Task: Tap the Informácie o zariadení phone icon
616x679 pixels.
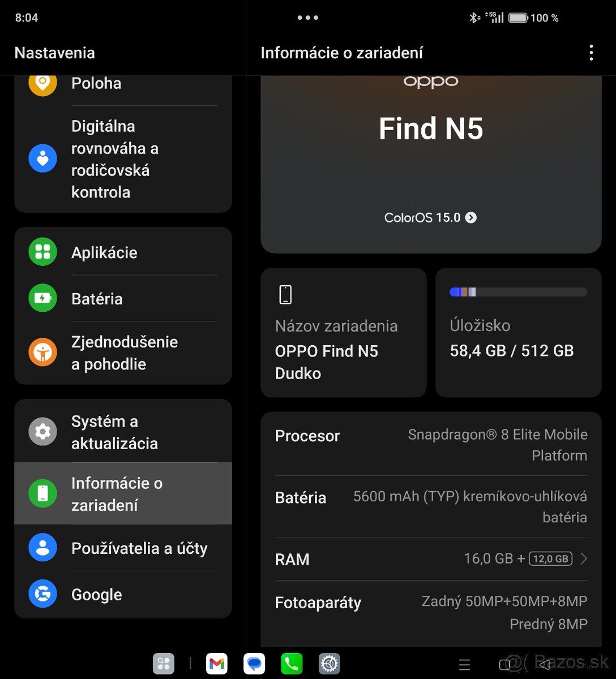Action: [42, 493]
